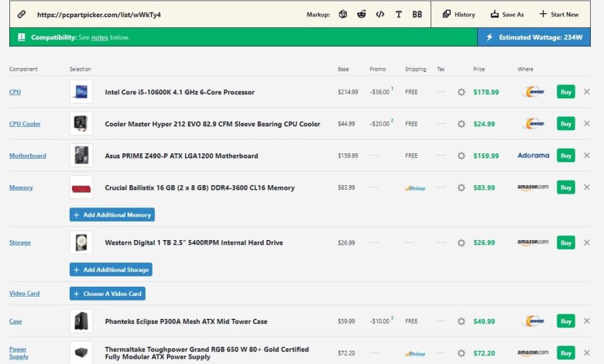Open price settings gear for Memory row
This screenshot has height=364, width=604.
(461, 187)
